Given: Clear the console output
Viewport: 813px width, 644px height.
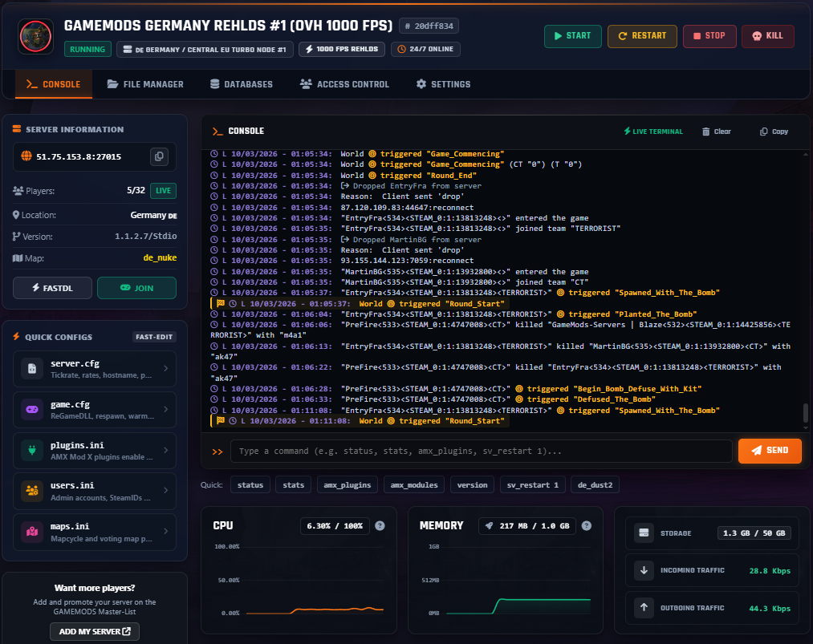Looking at the screenshot, I should 717,132.
